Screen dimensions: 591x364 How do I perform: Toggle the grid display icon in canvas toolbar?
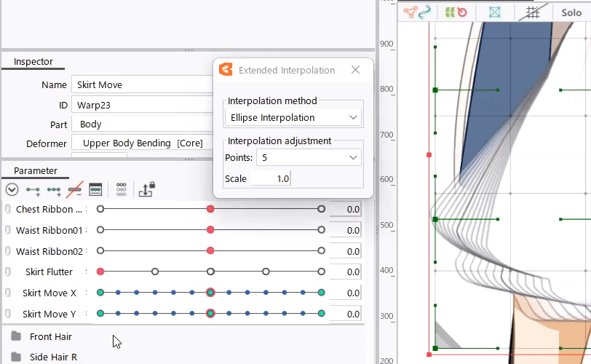click(x=533, y=12)
